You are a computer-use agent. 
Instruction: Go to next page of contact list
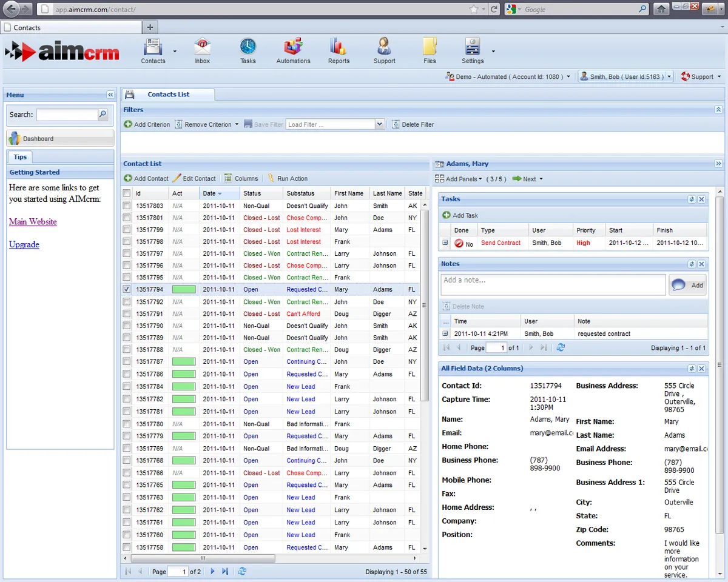click(x=212, y=571)
